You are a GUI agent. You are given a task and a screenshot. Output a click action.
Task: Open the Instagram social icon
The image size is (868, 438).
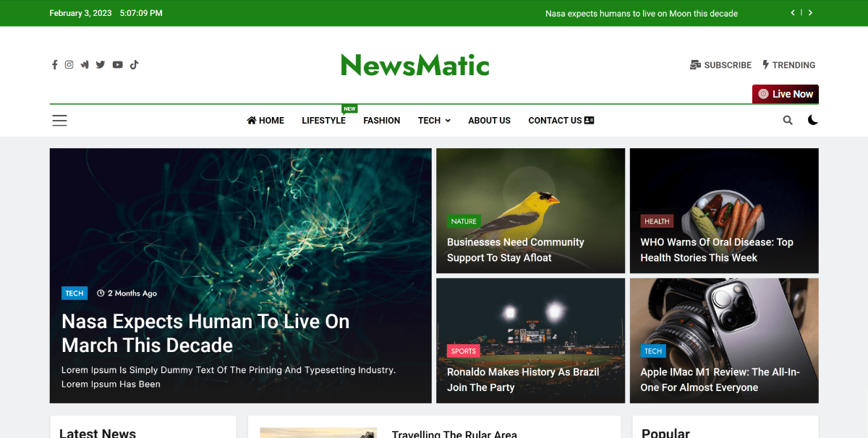[x=69, y=64]
